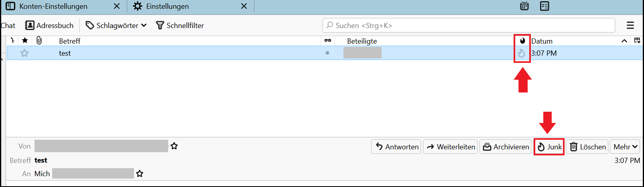Toggle junk flame on test message row
This screenshot has height=187, width=644.
(x=521, y=53)
